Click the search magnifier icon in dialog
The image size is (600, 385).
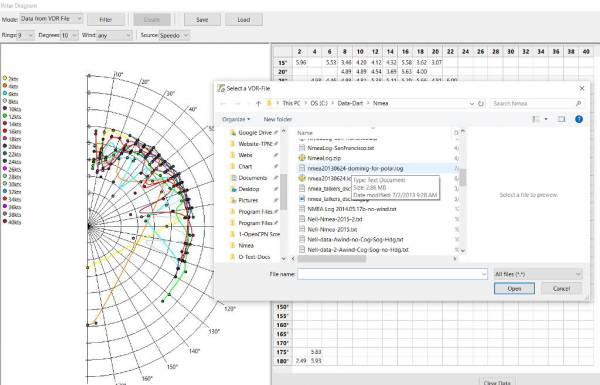pos(578,103)
